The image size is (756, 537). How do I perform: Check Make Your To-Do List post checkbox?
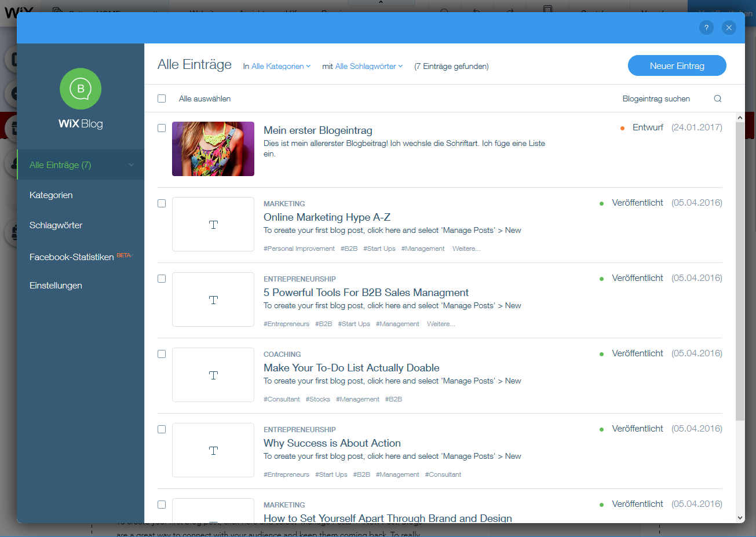pyautogui.click(x=162, y=354)
